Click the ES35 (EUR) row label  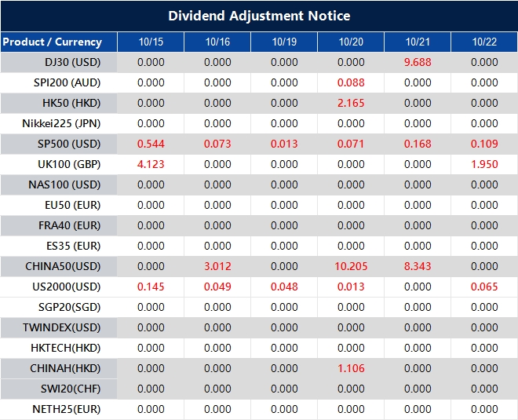click(73, 247)
